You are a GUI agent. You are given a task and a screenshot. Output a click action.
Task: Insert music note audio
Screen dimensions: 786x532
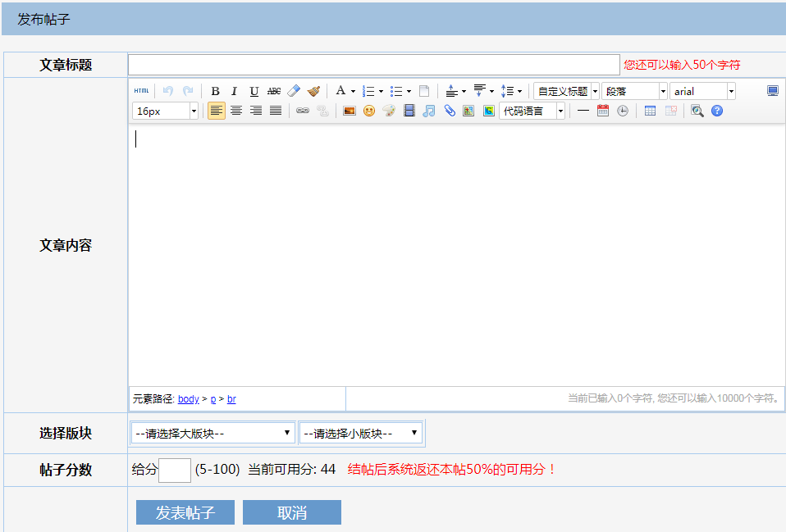click(428, 111)
